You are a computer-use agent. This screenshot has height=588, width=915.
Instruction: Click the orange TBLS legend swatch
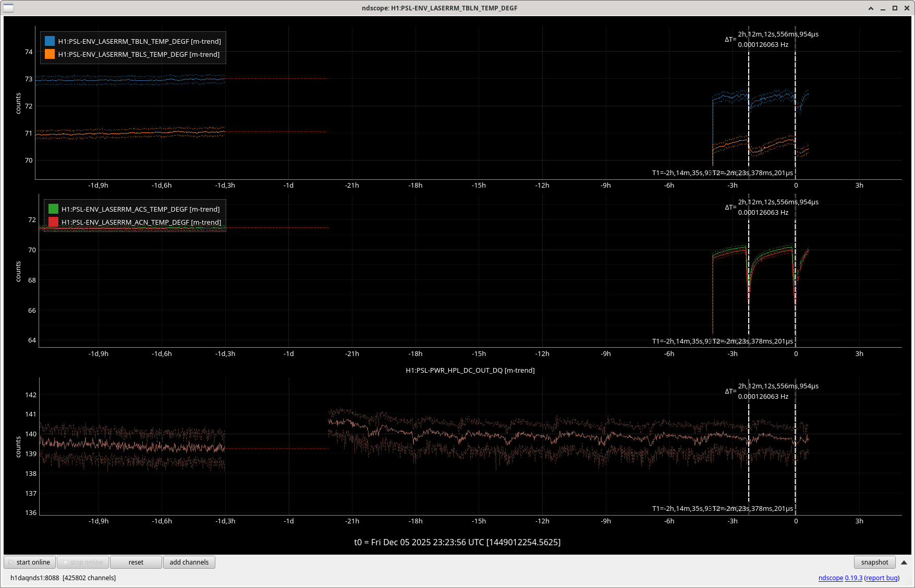click(50, 54)
